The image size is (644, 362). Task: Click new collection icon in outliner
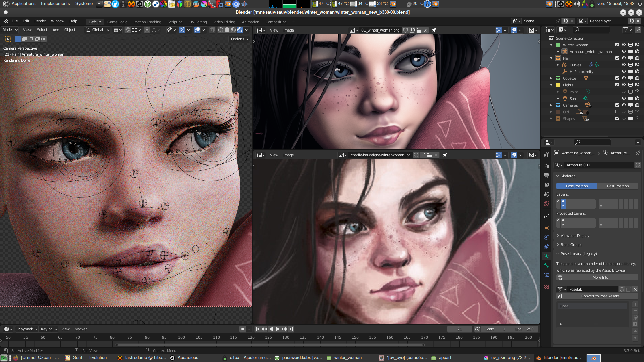[638, 30]
